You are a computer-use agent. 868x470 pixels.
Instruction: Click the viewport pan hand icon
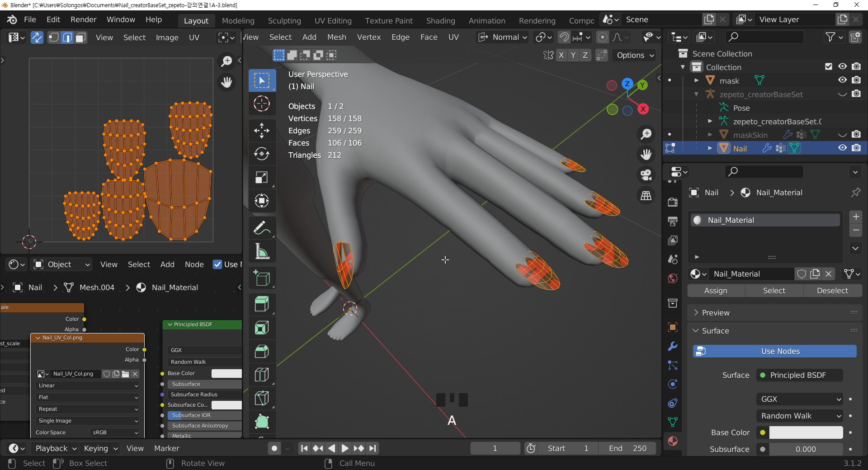point(646,155)
